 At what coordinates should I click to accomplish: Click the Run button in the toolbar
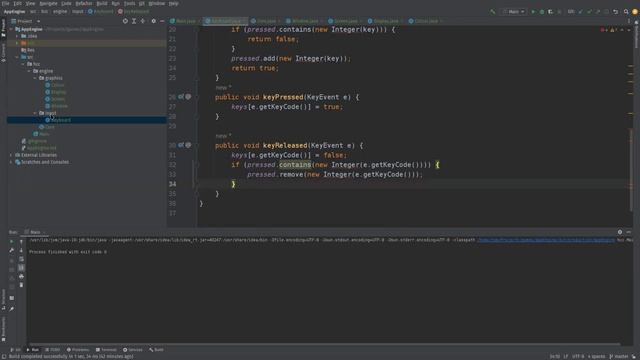click(533, 12)
